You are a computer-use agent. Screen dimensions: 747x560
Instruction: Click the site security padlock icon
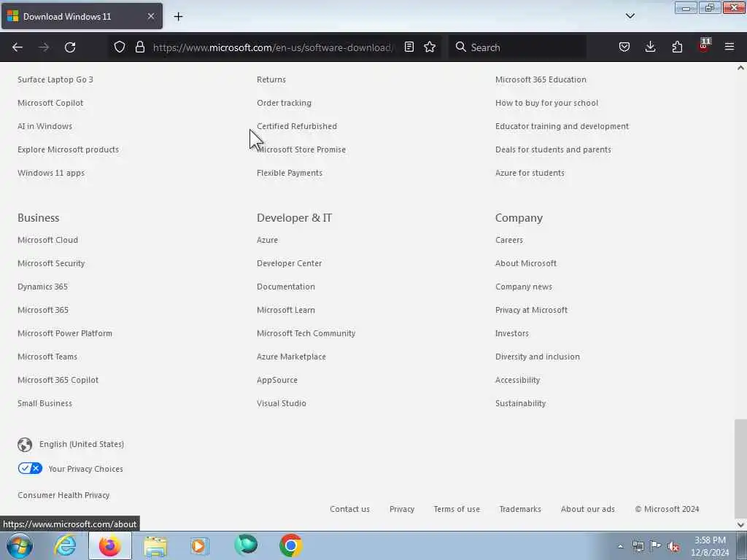139,47
